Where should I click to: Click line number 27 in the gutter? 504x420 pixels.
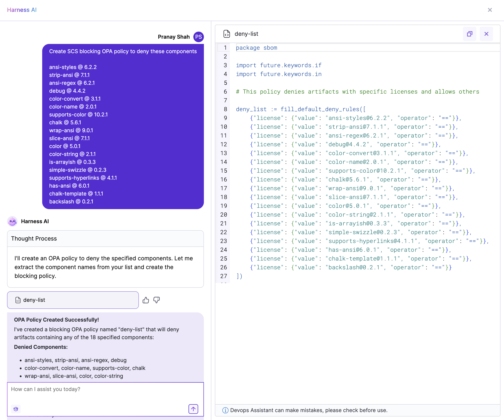pyautogui.click(x=223, y=276)
